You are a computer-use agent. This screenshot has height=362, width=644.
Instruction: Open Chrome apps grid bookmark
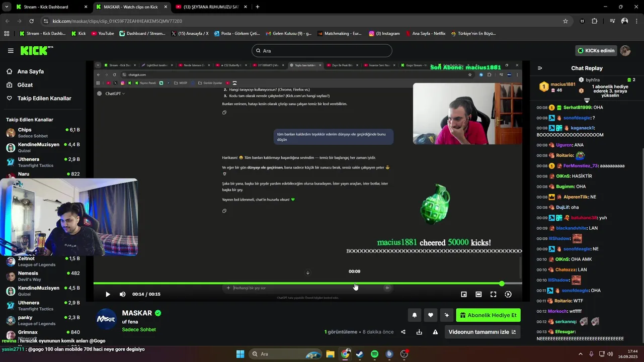coord(7,34)
